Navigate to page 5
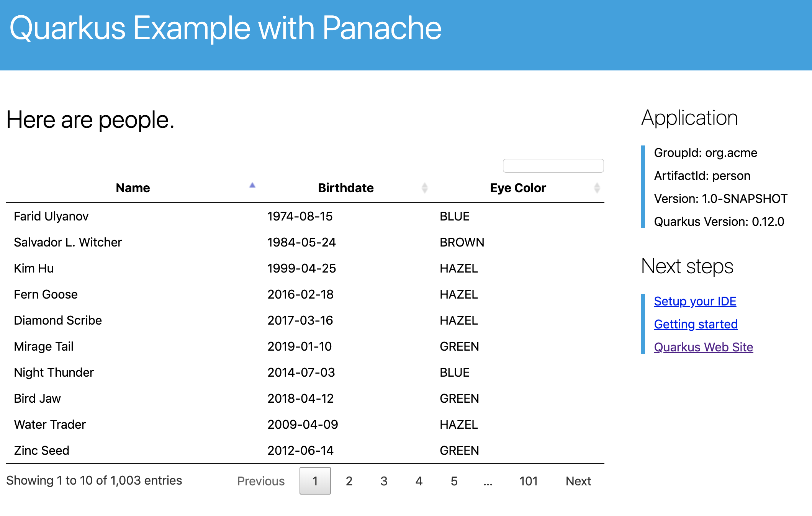This screenshot has width=812, height=516. pos(454,481)
